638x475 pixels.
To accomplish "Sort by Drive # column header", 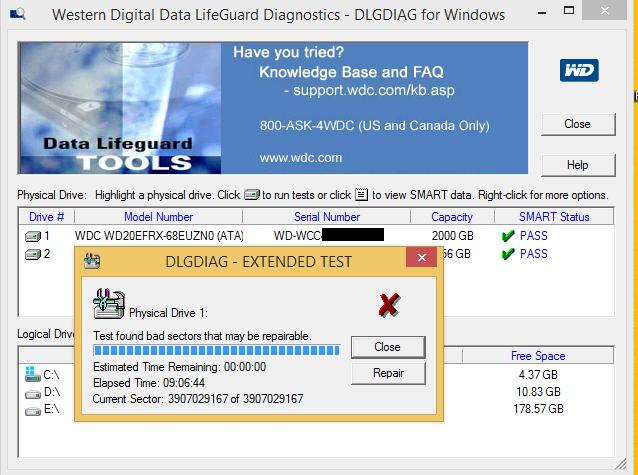I will tap(46, 217).
